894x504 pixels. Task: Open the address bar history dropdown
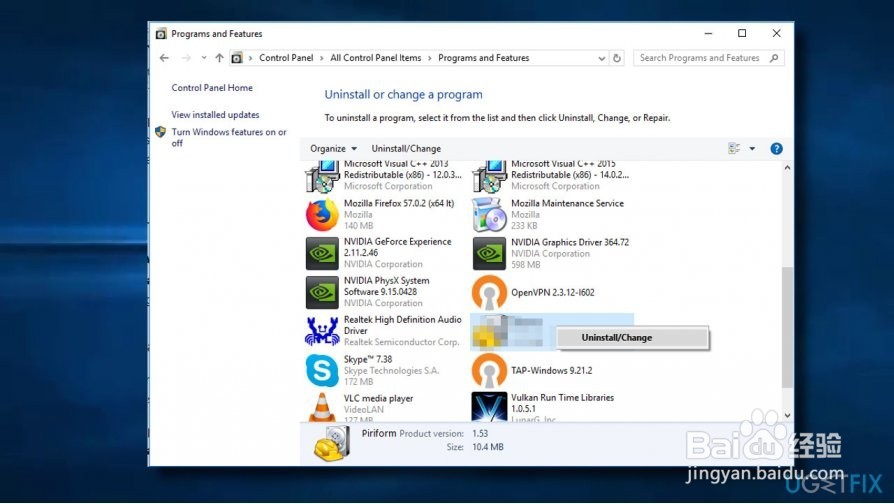click(602, 58)
